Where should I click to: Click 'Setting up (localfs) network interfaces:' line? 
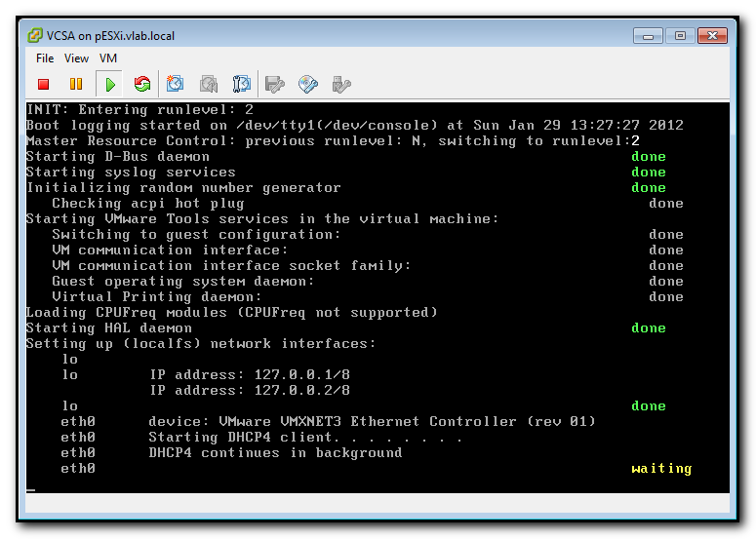(x=201, y=344)
